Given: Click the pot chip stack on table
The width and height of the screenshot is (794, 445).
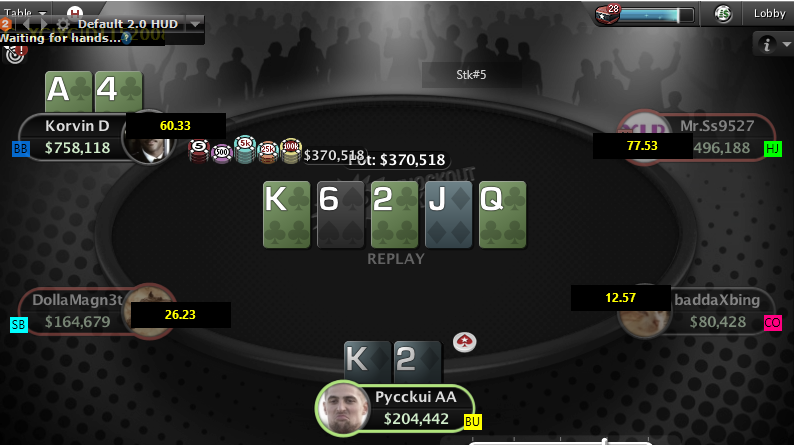Looking at the screenshot, I should pyautogui.click(x=245, y=150).
